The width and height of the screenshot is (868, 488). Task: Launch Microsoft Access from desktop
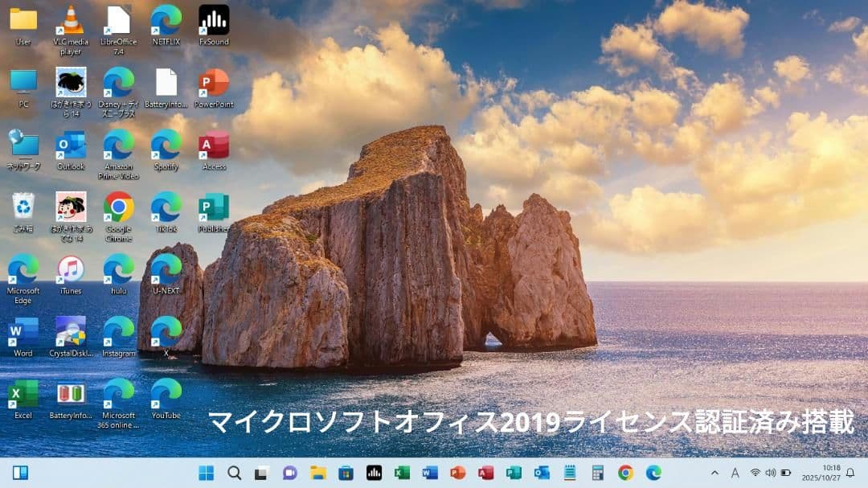click(212, 147)
